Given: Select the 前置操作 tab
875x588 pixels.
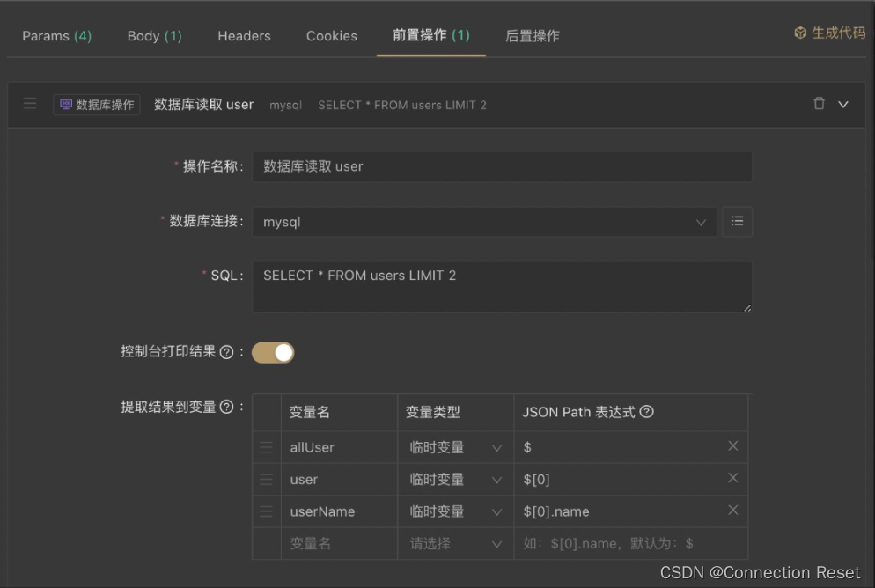Looking at the screenshot, I should tap(430, 35).
